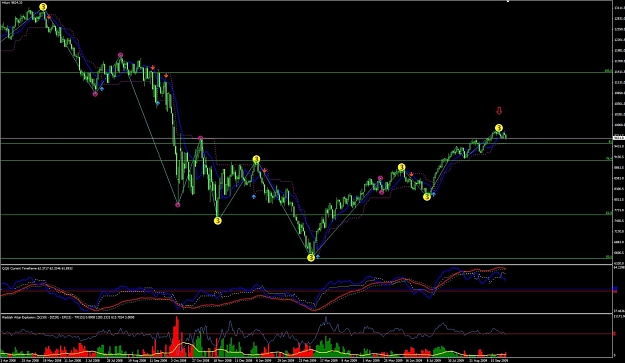The height and width of the screenshot is (363, 625).
Task: Click the current price label on the right price axis
Action: 618,137
